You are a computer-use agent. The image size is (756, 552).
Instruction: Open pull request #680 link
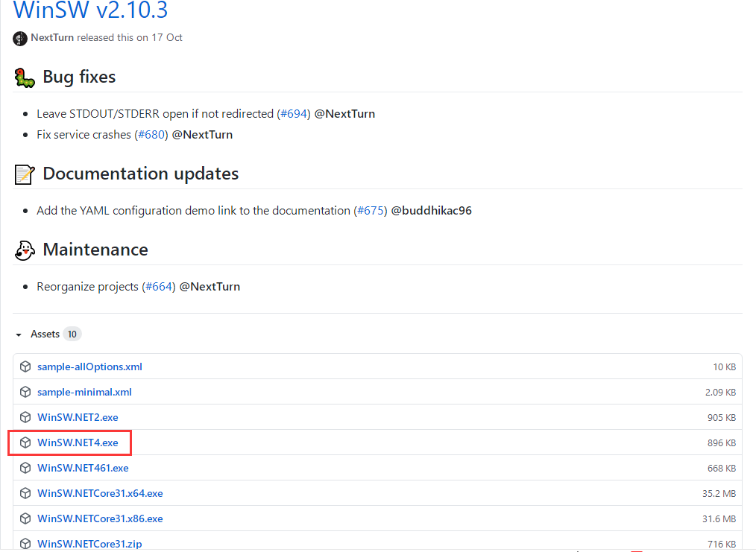click(x=151, y=134)
